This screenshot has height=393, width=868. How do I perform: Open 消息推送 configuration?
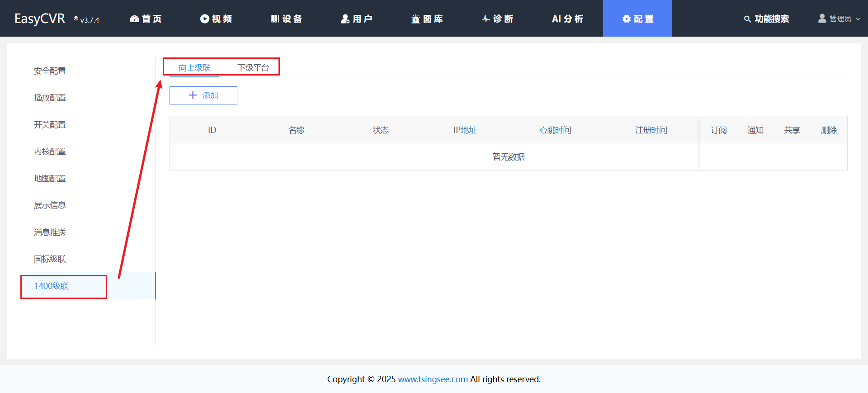pos(50,232)
